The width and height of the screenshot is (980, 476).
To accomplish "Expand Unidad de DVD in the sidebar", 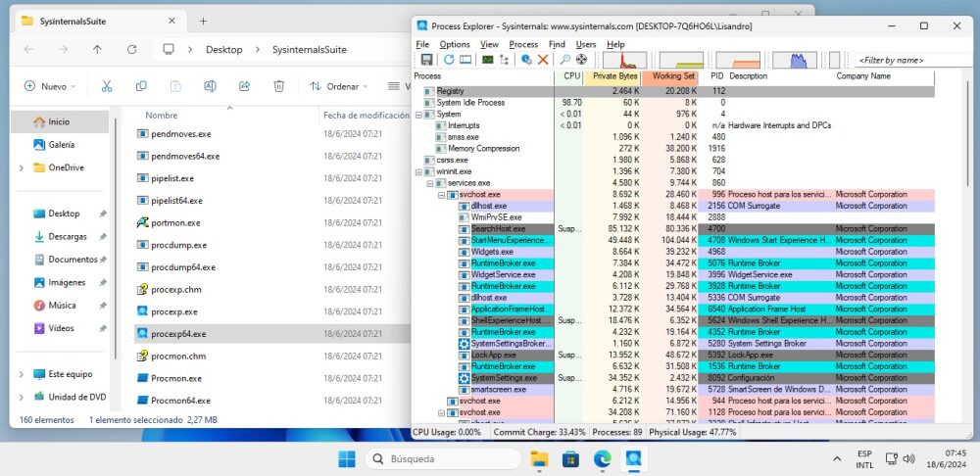I will pos(22,397).
